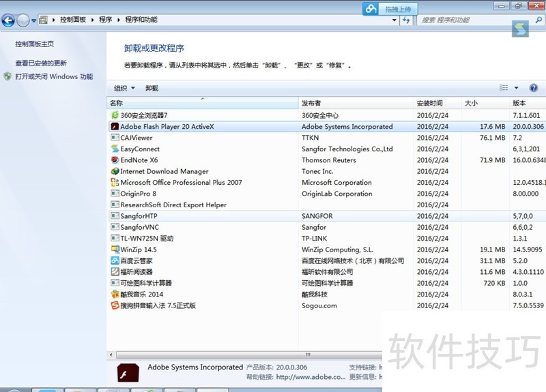Expand the 程序 breadcrumb arrow
The width and height of the screenshot is (546, 392).
(118, 20)
